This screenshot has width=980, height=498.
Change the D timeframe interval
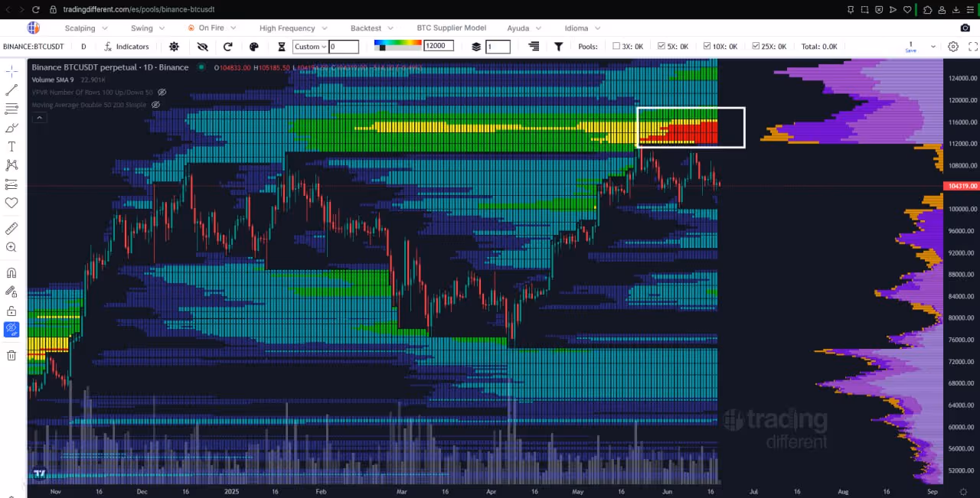pos(83,47)
